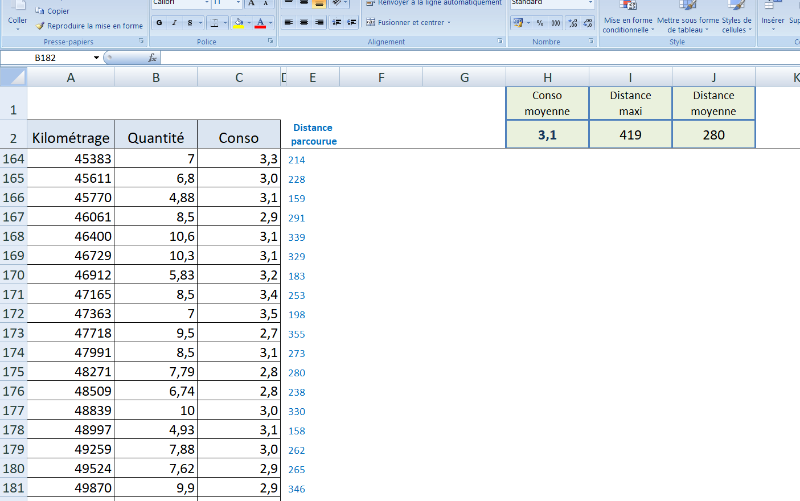
Task: Click the underline S icon
Action: point(190,22)
